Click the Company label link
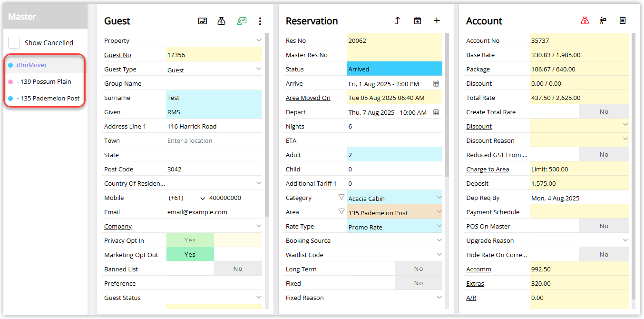Screen dimensions: 644x319 [118, 226]
